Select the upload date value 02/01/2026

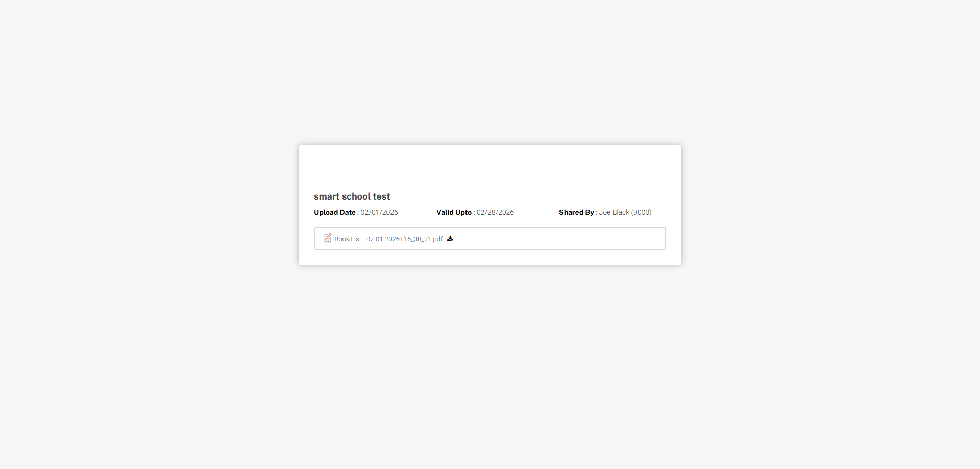coord(379,212)
